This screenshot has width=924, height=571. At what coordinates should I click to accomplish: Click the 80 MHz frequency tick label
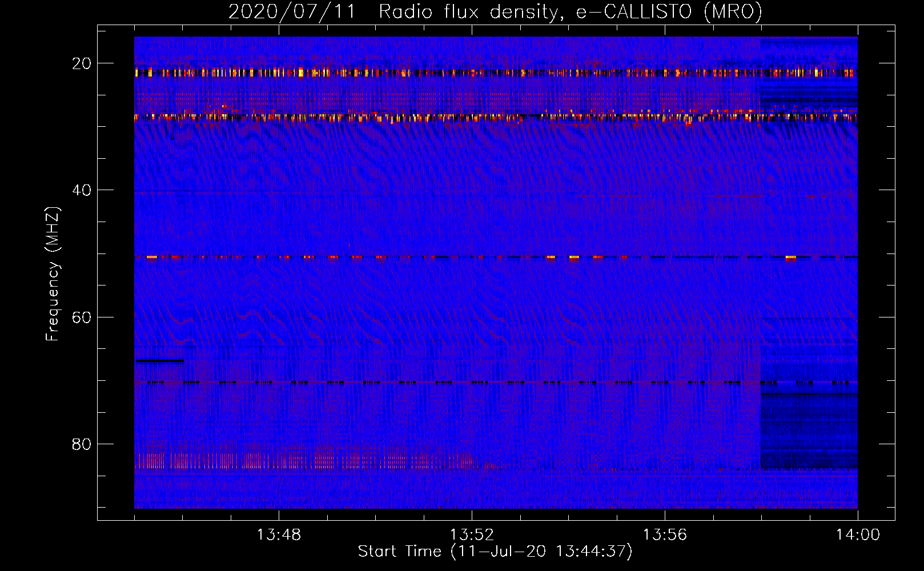[x=82, y=444]
